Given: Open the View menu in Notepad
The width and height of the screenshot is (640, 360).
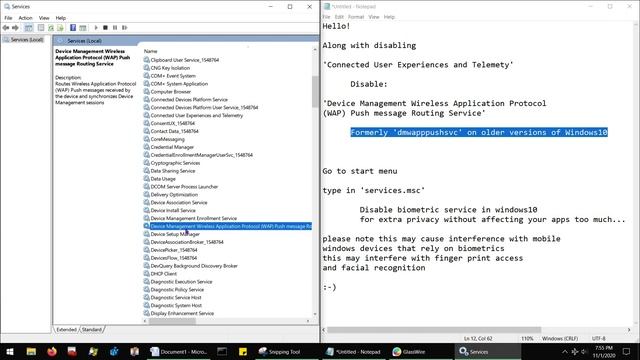Looking at the screenshot, I should tap(373, 17).
